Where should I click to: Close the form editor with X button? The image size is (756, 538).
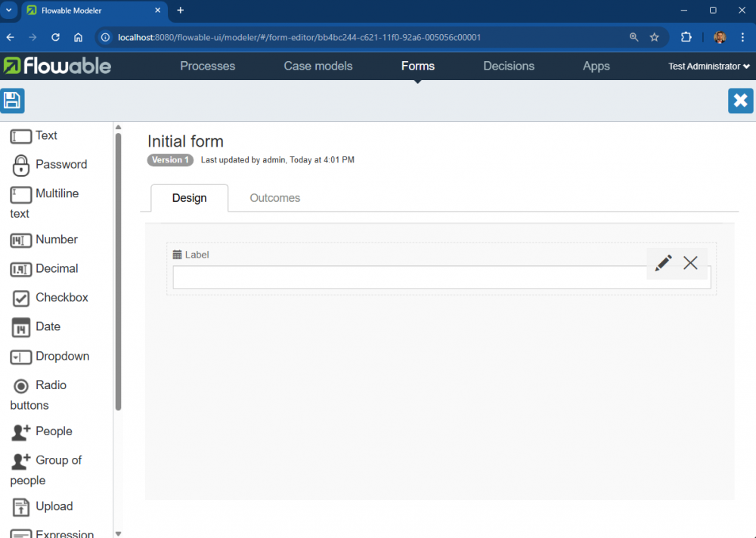click(740, 100)
